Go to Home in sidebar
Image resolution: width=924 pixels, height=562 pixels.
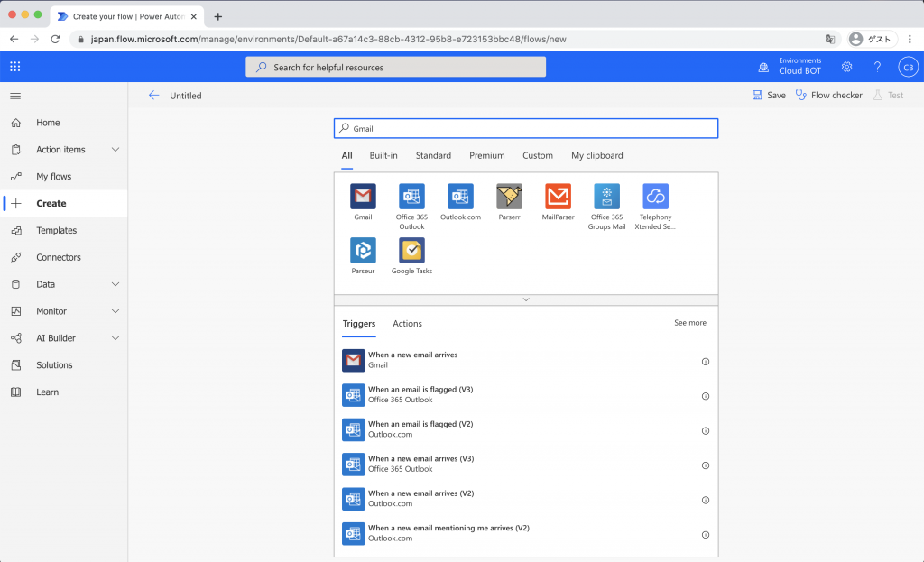(64, 123)
